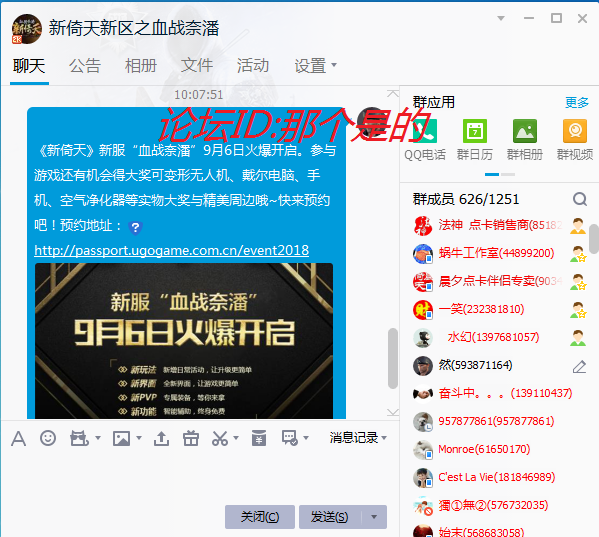Click the chat history scrollbar handle
Viewport: 599px width, 537px height.
point(392,358)
